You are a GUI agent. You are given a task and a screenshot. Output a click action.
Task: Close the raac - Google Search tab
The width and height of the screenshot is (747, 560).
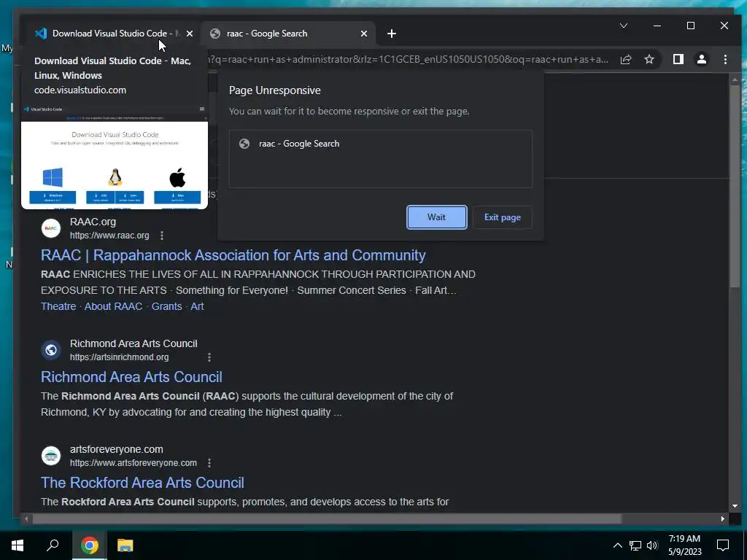[364, 34]
